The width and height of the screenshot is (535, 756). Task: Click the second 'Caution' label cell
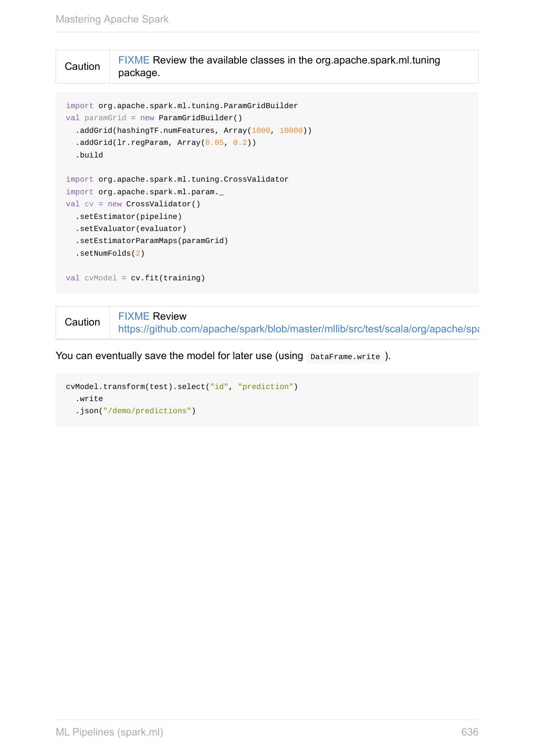point(82,322)
